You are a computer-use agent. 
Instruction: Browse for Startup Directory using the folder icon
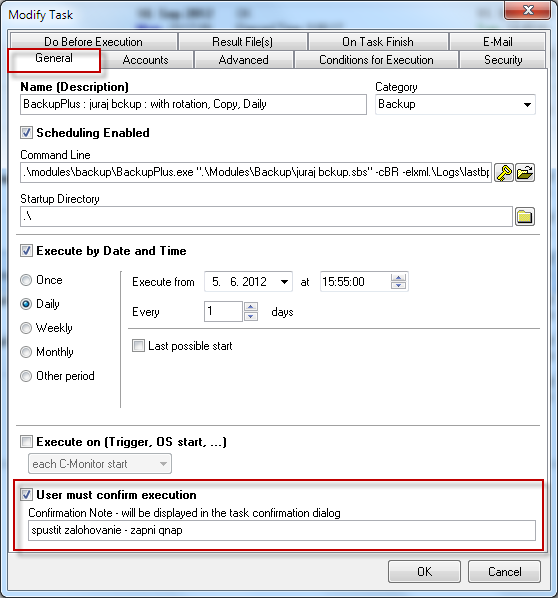[525, 217]
